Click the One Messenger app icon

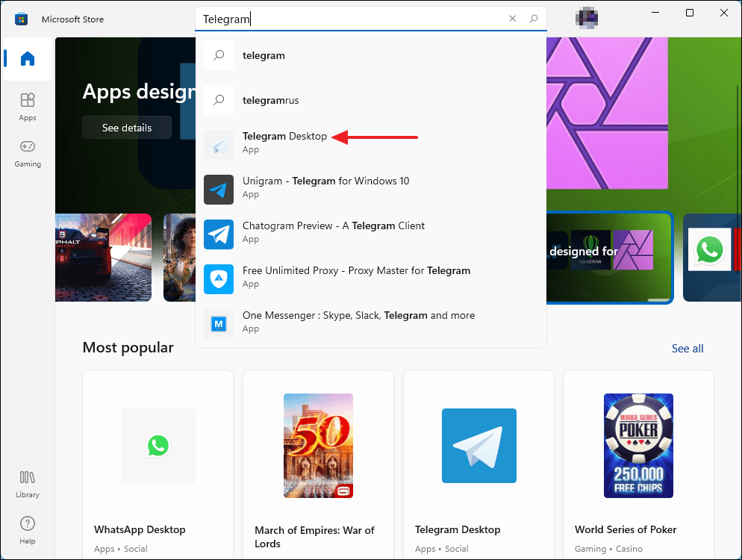tap(219, 324)
